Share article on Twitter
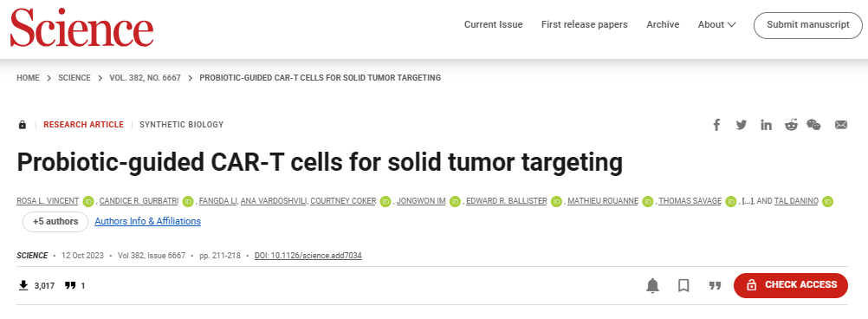 click(742, 125)
